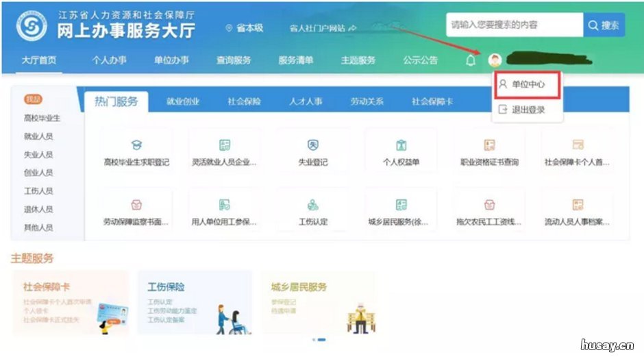Open 省人社门户网站 link

317,28
